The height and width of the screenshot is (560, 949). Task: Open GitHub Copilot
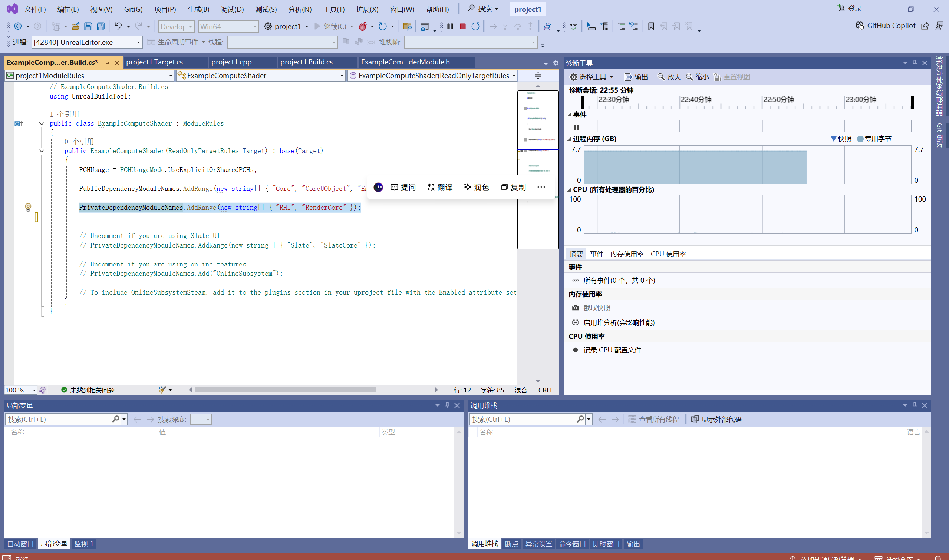tap(885, 26)
